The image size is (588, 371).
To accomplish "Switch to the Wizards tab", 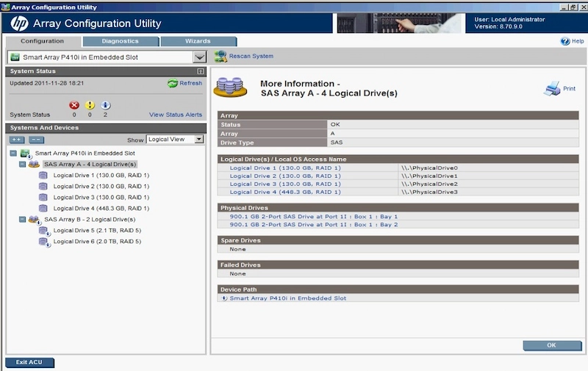I will point(198,41).
